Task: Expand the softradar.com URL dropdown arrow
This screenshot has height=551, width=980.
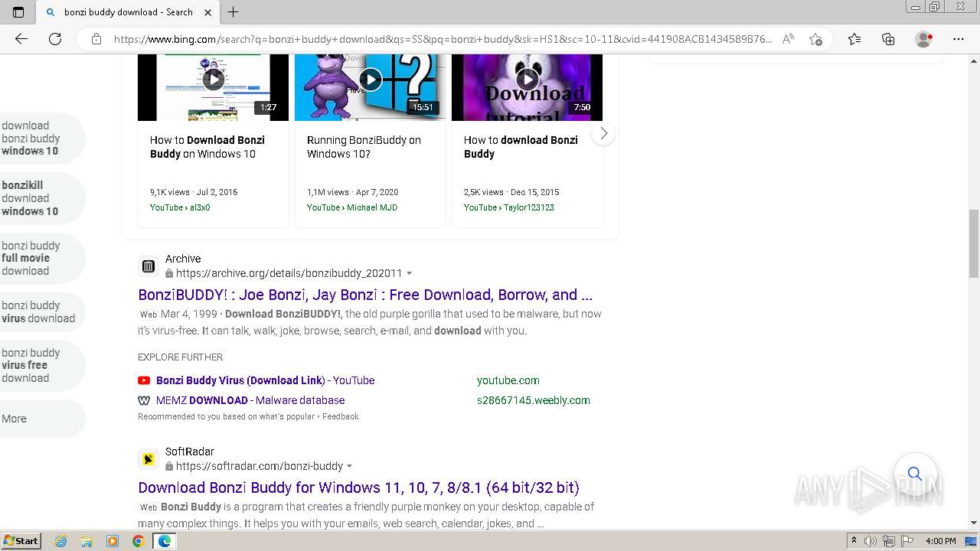Action: 350,467
